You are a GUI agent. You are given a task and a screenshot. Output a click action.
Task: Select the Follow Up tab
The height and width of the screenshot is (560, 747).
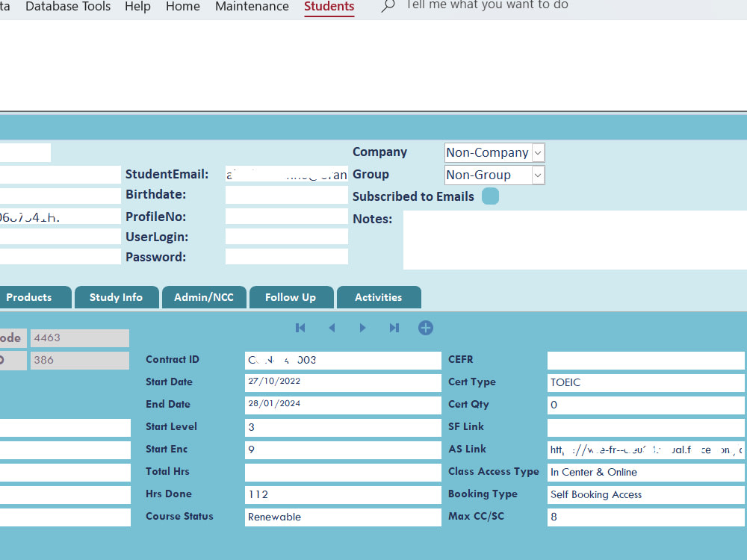point(291,296)
